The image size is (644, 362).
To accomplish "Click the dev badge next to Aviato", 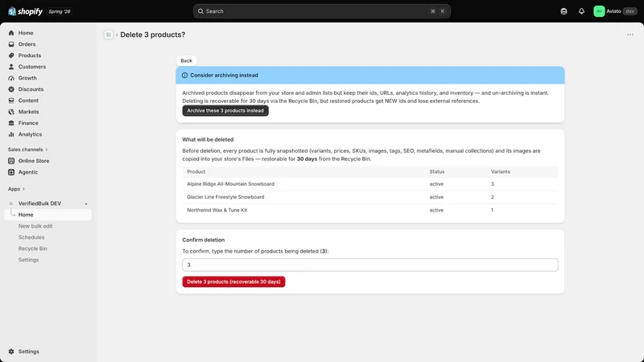I will pos(630,11).
